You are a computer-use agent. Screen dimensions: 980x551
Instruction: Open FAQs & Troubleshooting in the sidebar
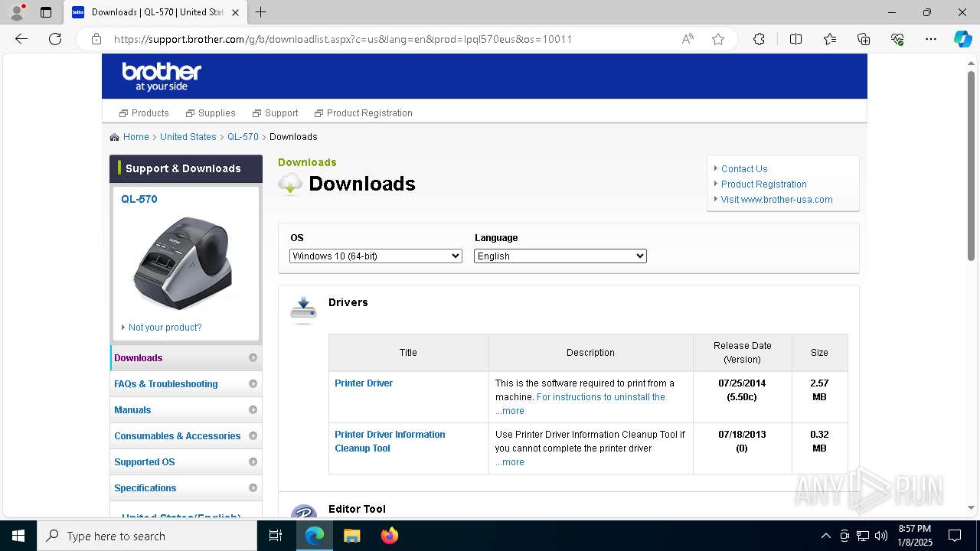[186, 383]
